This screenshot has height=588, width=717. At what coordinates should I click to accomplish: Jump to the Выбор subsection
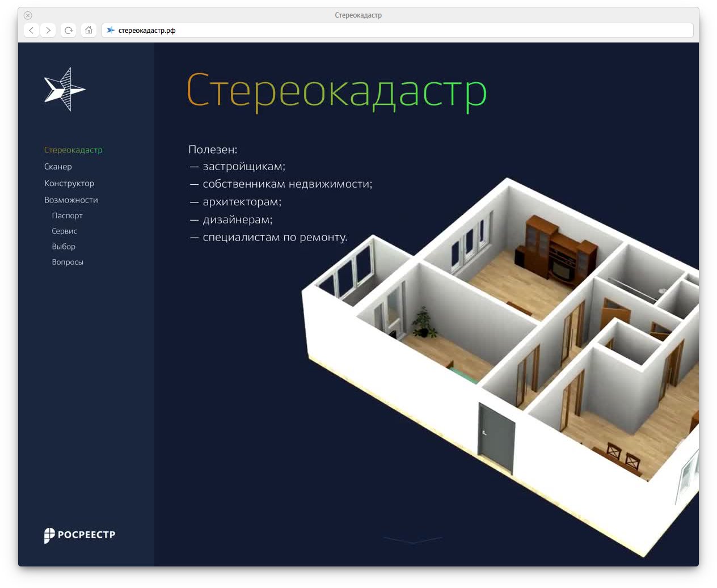click(64, 247)
